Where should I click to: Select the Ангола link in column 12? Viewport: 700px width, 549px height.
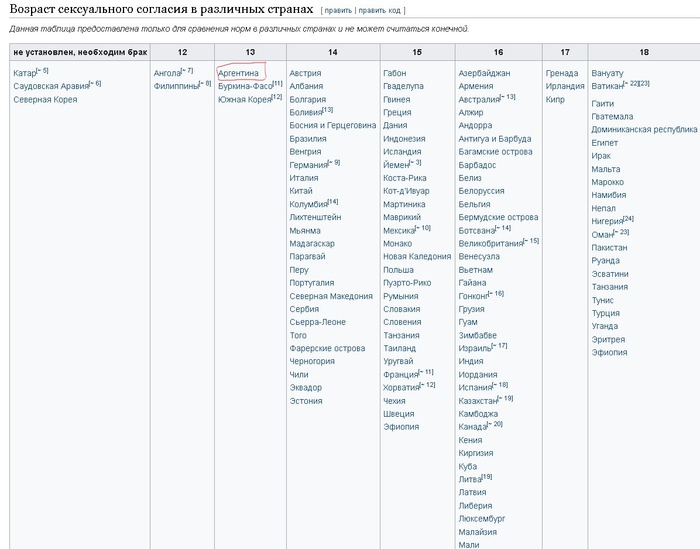[167, 73]
